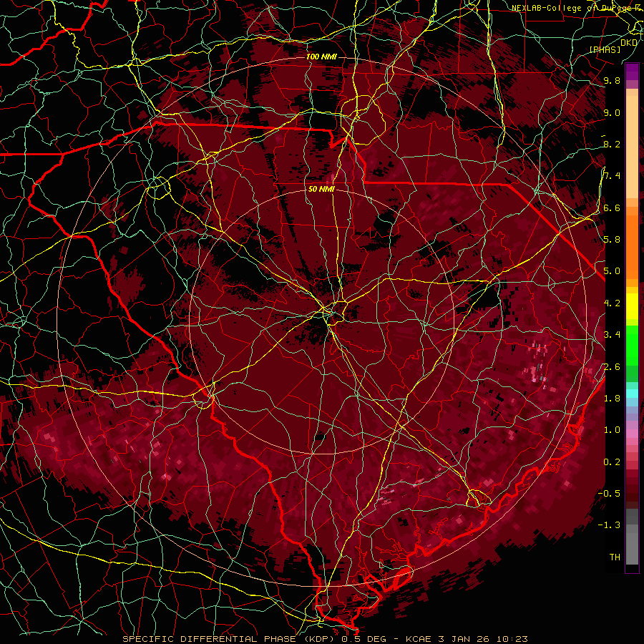Select the '9.8' value on legend
The image size is (644, 644).
(612, 80)
